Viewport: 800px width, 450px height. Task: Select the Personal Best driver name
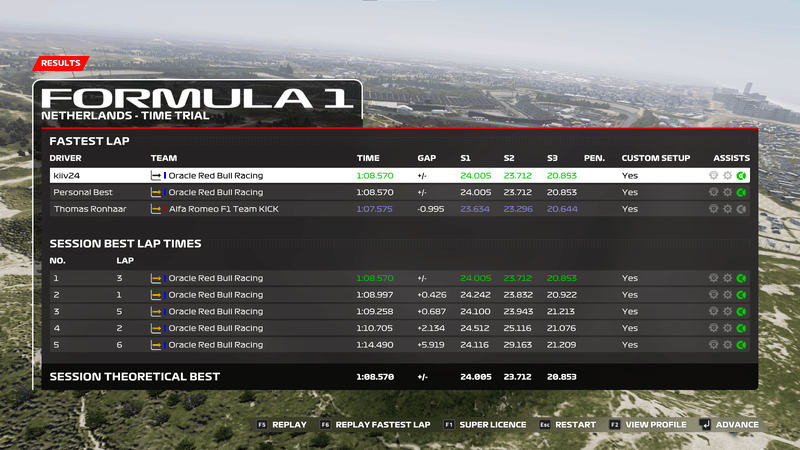(x=83, y=192)
